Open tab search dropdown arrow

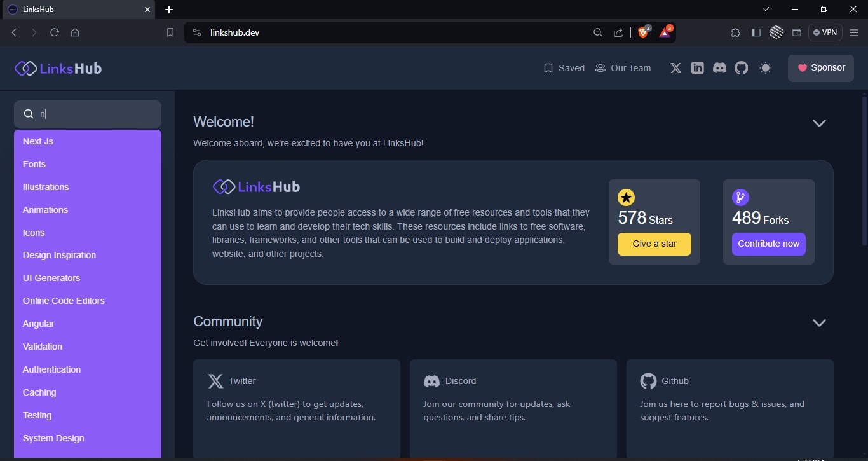click(x=766, y=9)
